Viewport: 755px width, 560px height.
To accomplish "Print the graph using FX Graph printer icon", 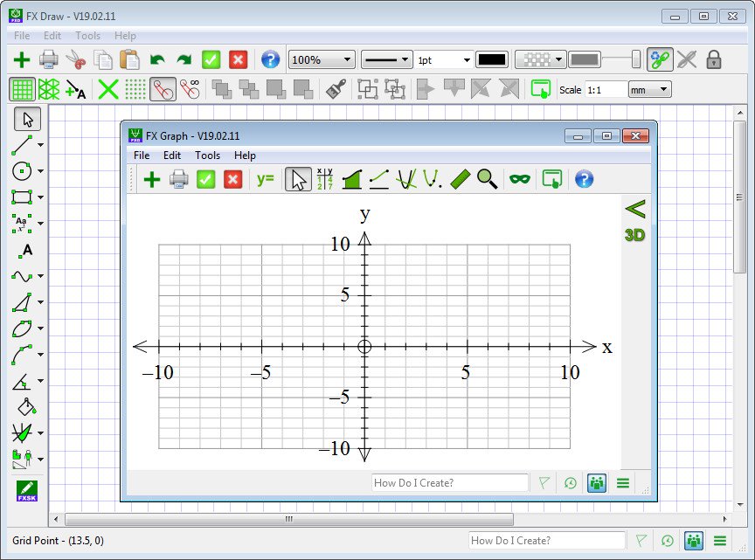I will coord(179,178).
